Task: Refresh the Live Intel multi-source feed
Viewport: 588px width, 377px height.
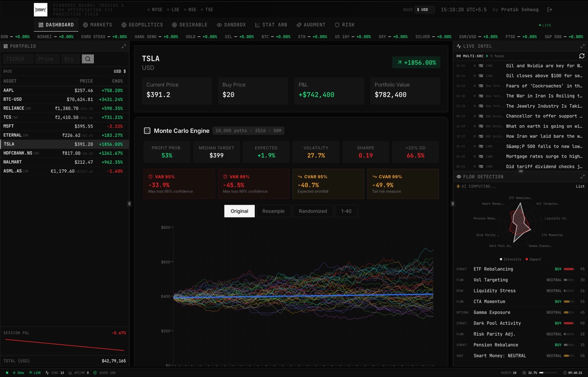Action: (x=582, y=56)
